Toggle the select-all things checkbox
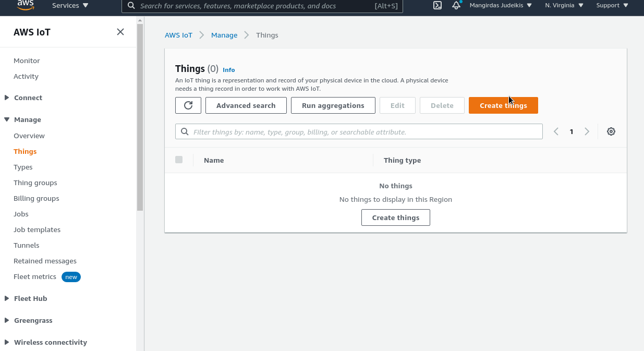The width and height of the screenshot is (644, 351). tap(179, 160)
